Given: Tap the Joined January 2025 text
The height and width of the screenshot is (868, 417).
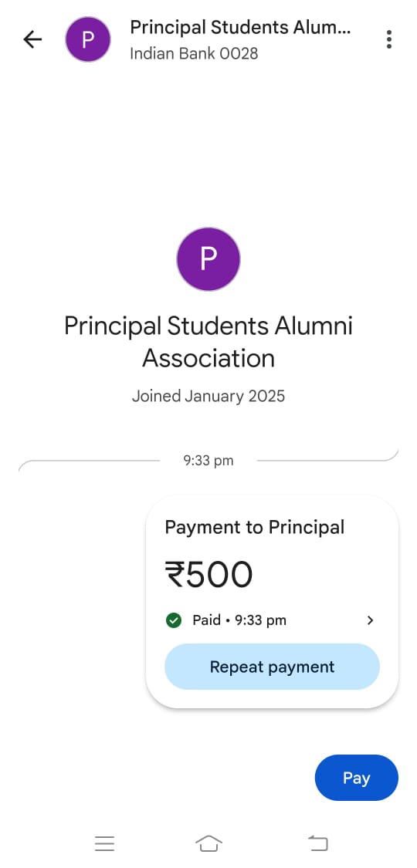Looking at the screenshot, I should tap(208, 397).
